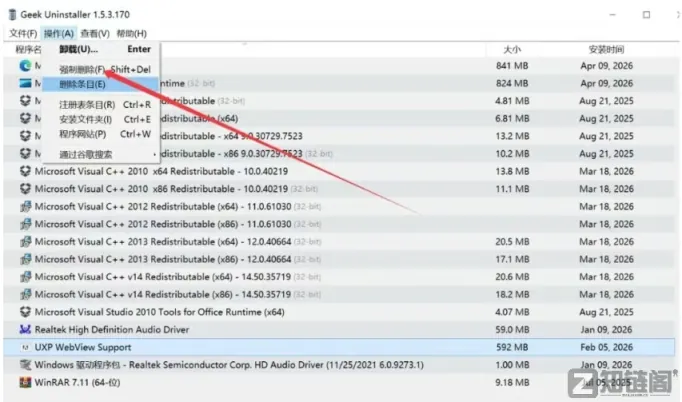
Task: Sort by 大小 column header
Action: click(x=512, y=50)
